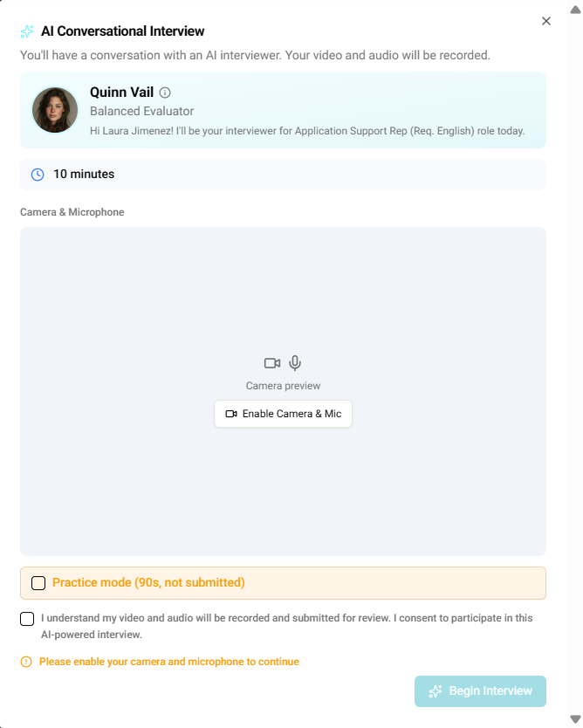Click the scrollbar down arrow

(x=574, y=718)
